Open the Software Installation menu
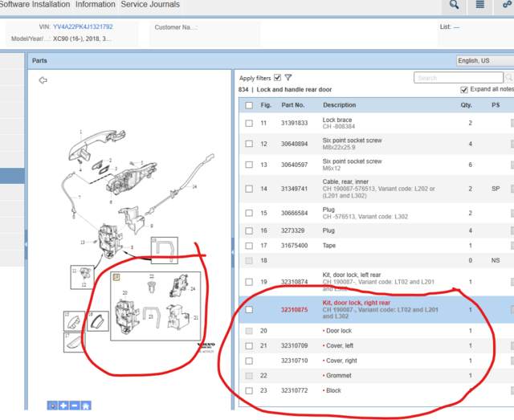This screenshot has width=514, height=420. tap(35, 5)
